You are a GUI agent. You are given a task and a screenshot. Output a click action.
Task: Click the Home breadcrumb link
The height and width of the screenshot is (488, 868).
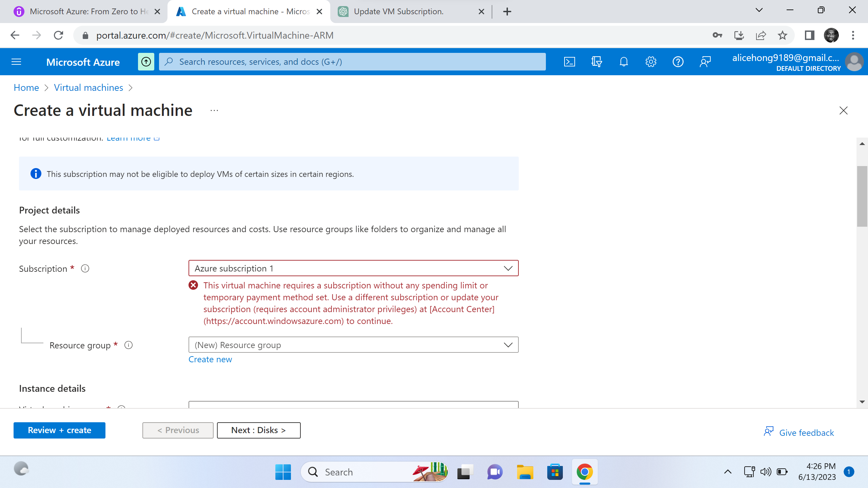pos(26,87)
